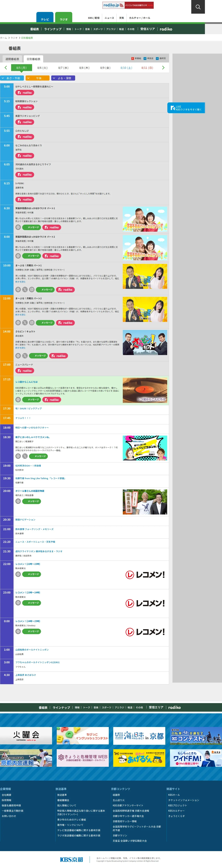Click レコ室からこんにちは record thumbnail

pyautogui.click(x=145, y=390)
